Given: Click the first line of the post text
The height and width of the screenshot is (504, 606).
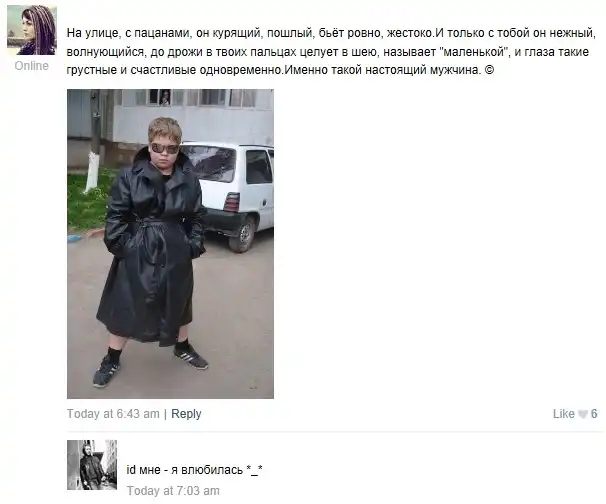Looking at the screenshot, I should [331, 33].
